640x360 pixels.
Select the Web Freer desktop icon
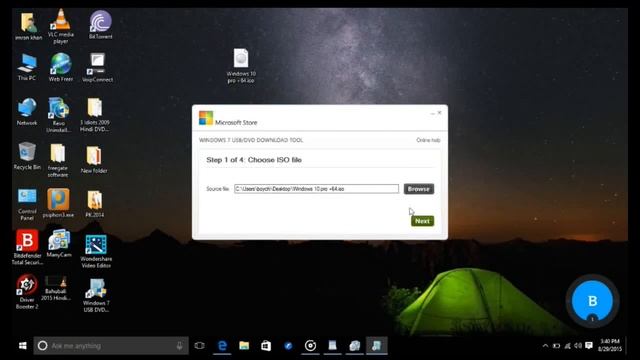(60, 67)
